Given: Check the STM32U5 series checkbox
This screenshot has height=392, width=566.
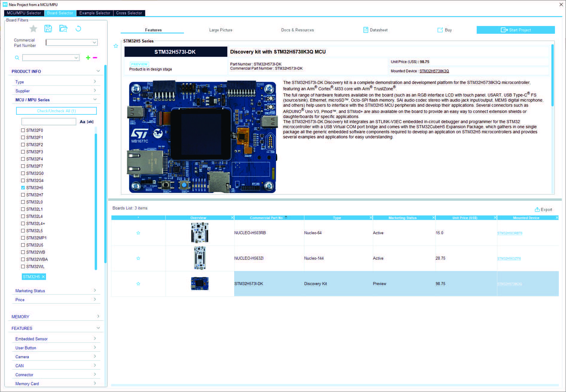Looking at the screenshot, I should point(23,245).
